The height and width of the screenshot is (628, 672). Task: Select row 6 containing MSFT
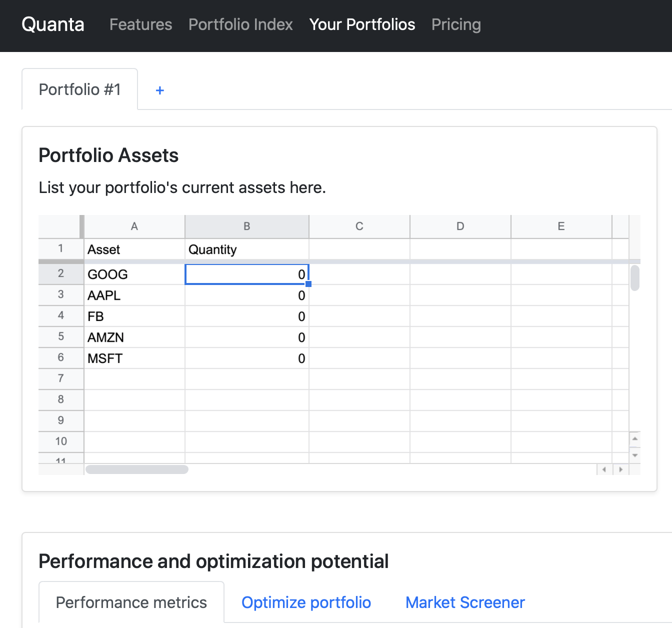(x=60, y=357)
